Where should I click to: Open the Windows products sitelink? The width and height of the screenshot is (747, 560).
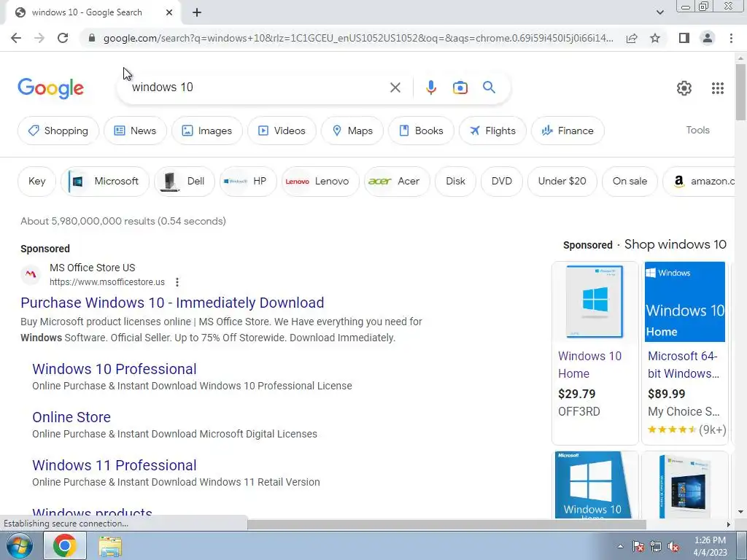point(93,513)
